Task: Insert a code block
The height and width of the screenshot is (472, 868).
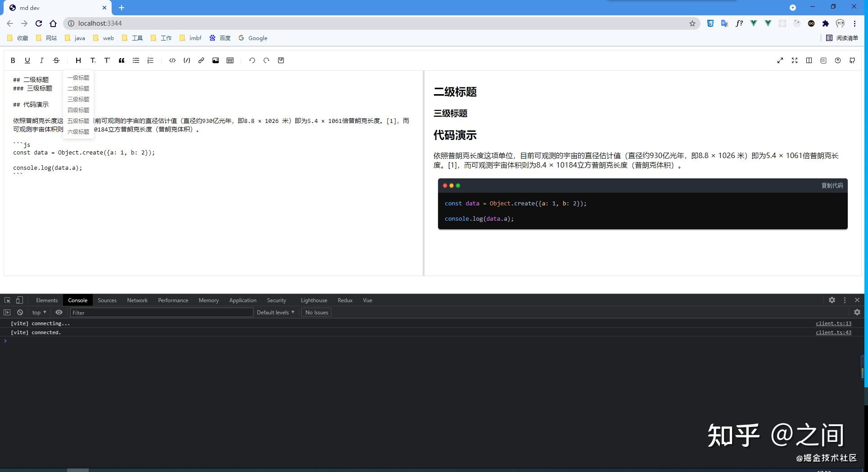Action: [187, 60]
